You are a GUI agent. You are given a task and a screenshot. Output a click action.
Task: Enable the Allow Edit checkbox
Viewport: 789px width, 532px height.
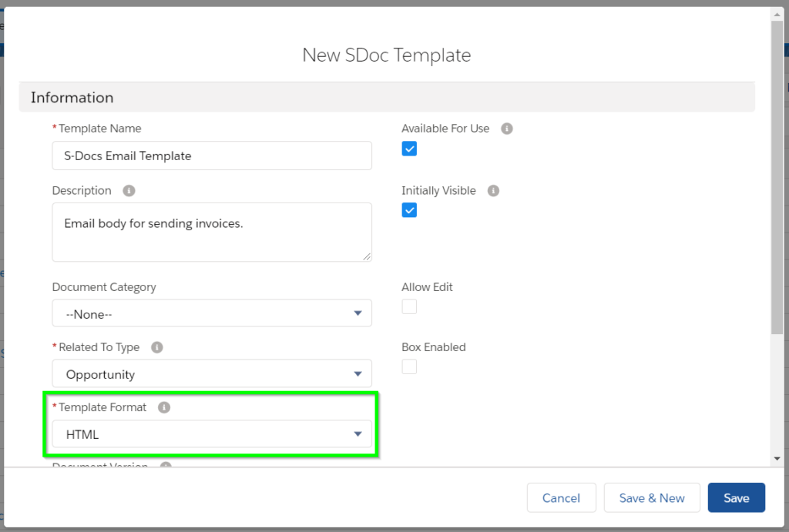coord(409,306)
